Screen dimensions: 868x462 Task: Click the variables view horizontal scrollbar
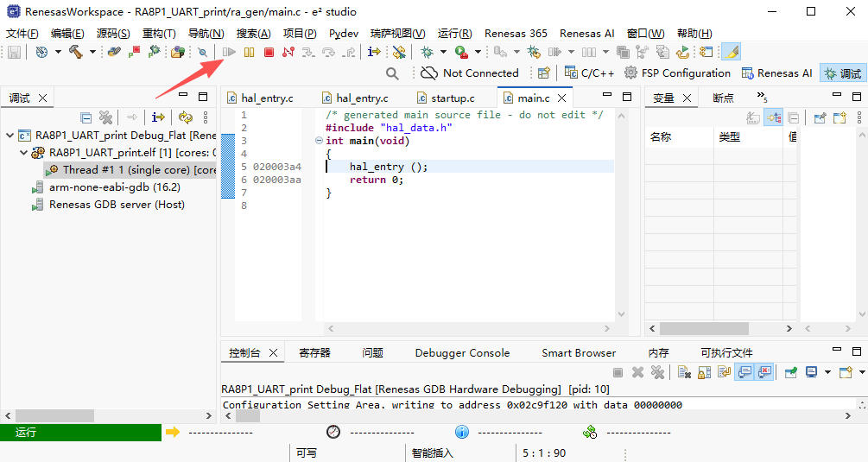pyautogui.click(x=720, y=329)
